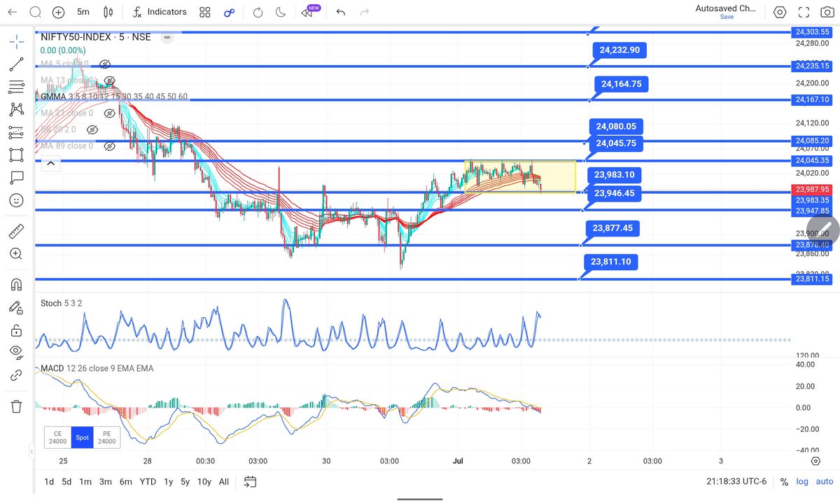This screenshot has width=840, height=504.
Task: Set range to 5d
Action: (66, 482)
